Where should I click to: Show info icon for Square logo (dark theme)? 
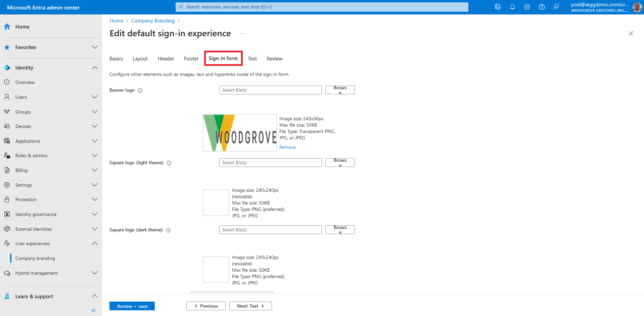pos(169,230)
